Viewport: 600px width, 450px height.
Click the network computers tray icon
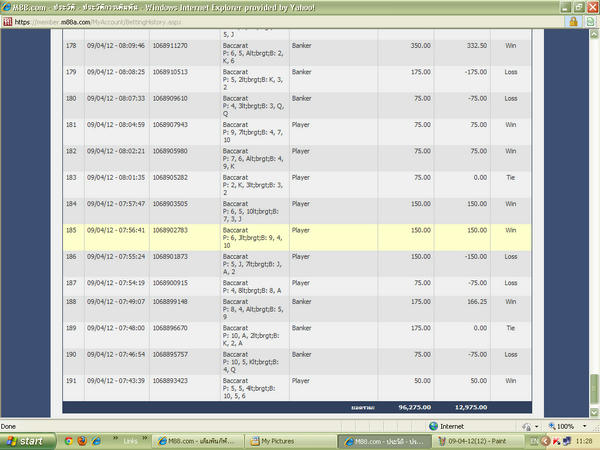(x=567, y=441)
